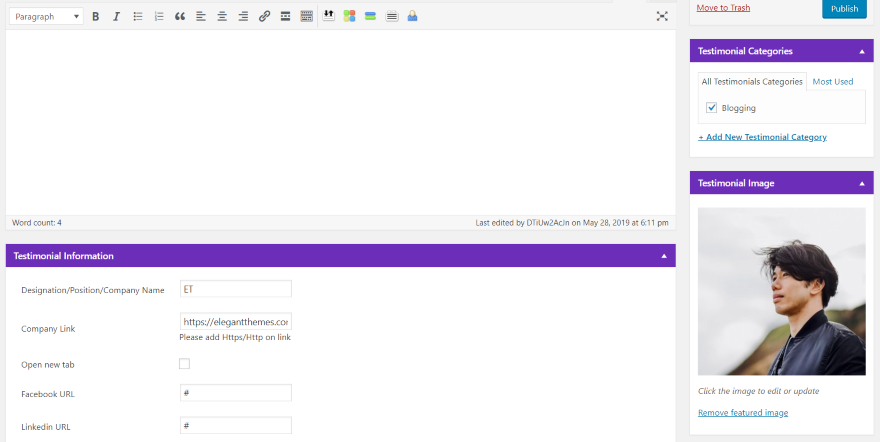This screenshot has width=880, height=442.
Task: Click the four colored squares shortcode icon
Action: tap(350, 16)
